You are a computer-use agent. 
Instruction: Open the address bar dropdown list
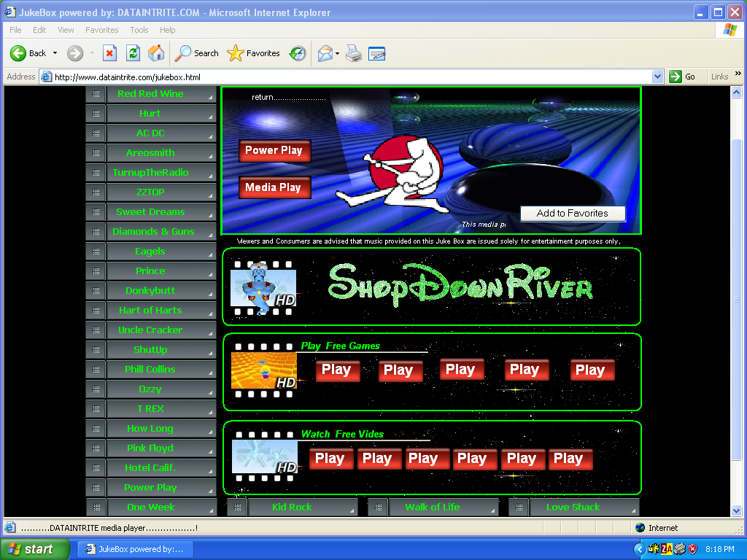657,77
